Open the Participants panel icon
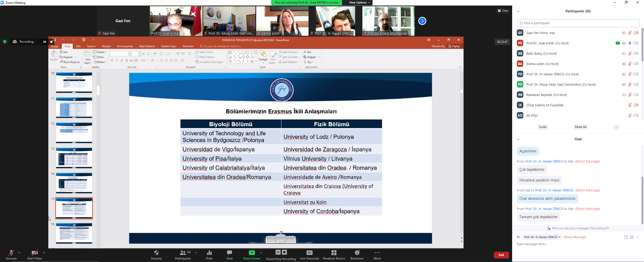Image resolution: width=644 pixels, height=262 pixels. (x=183, y=253)
